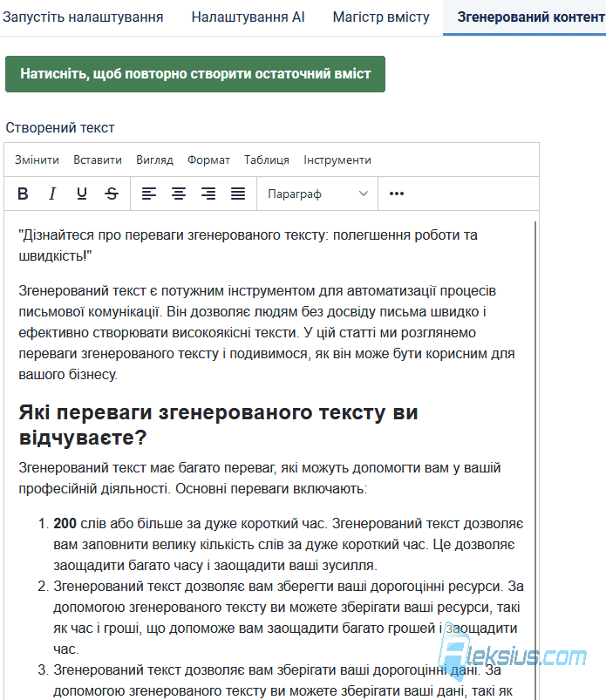Open the Інструменти menu
Screen dimensions: 606x700
coord(337,160)
